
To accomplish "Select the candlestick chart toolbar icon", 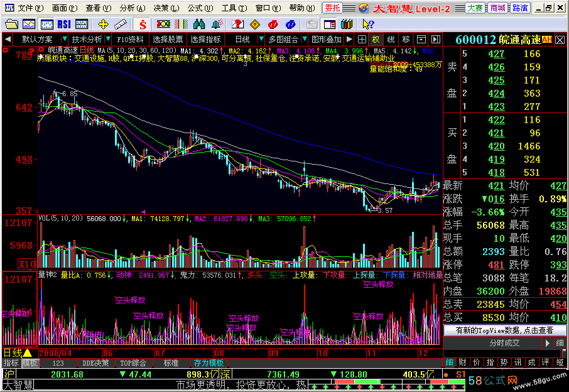I will (x=47, y=24).
